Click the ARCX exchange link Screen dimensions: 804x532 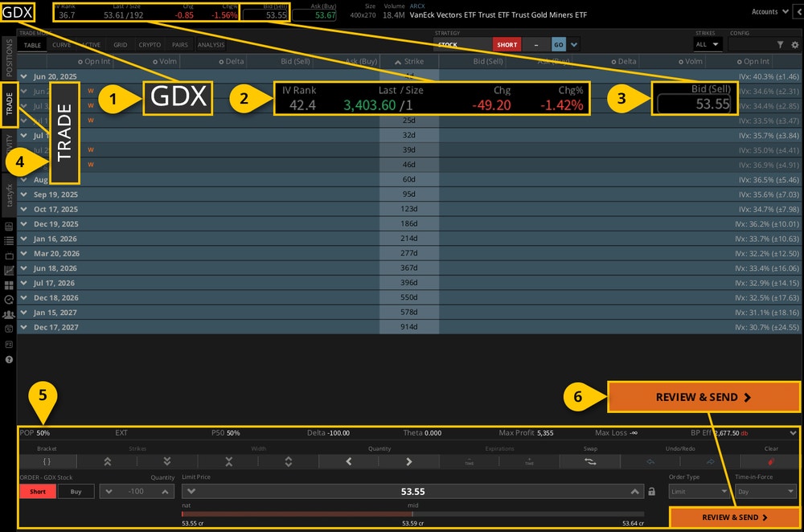coord(417,6)
